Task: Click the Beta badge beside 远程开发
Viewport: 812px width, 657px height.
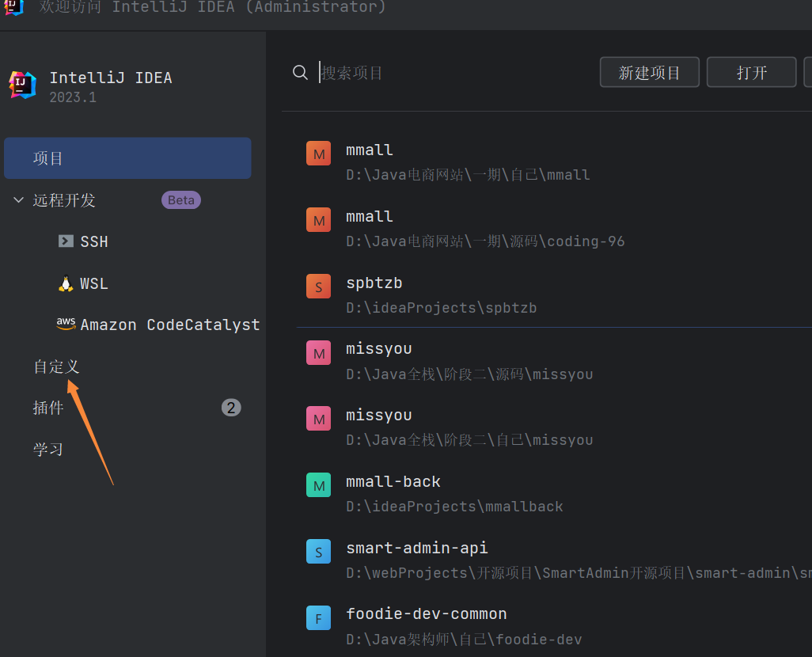Action: pos(181,200)
